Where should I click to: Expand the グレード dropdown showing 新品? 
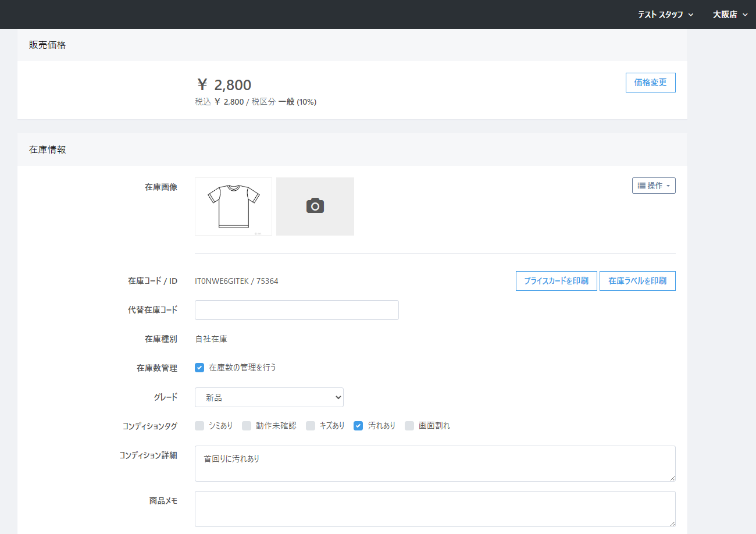(269, 398)
